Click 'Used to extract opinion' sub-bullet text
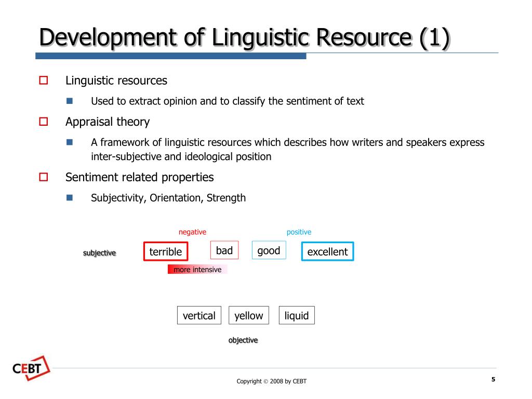 point(228,101)
